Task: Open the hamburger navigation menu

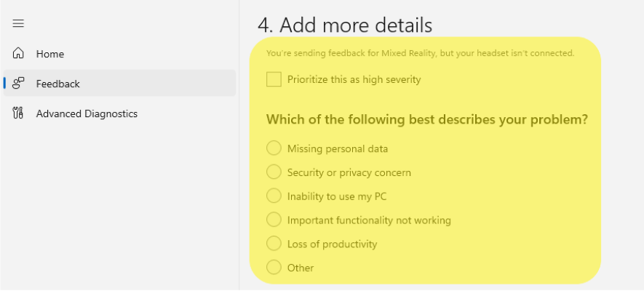Action: tap(18, 23)
